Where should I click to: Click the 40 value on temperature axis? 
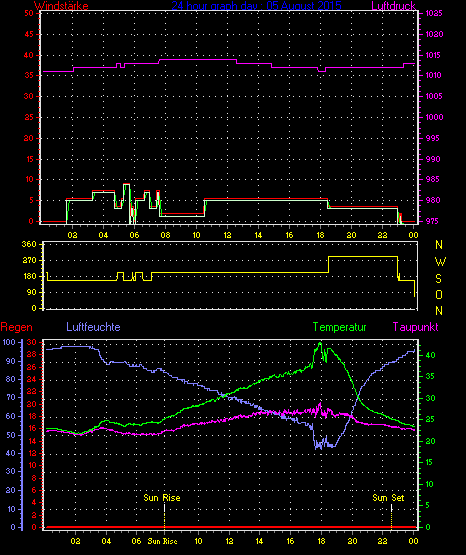click(x=430, y=355)
